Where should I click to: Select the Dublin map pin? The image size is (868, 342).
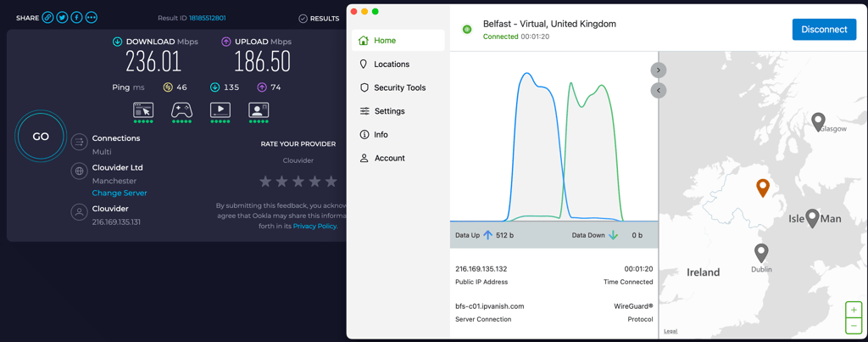point(762,253)
